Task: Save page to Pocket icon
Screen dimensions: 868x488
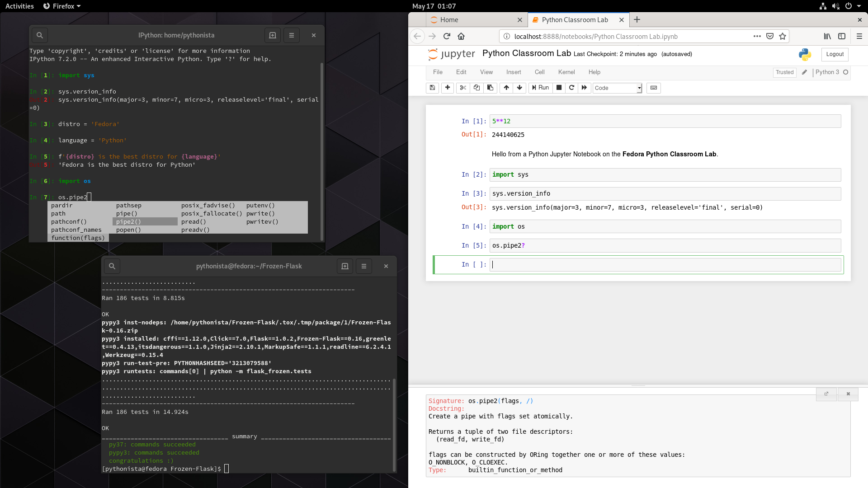Action: coord(770,36)
